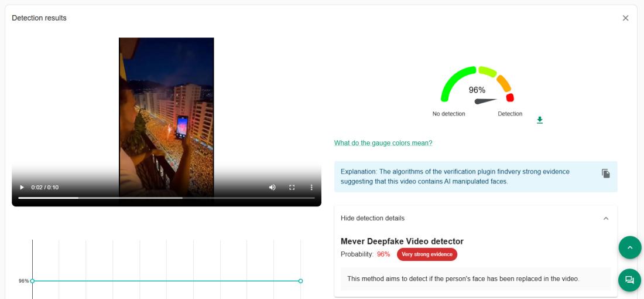Open 'What do the gauge colors mean?' link
This screenshot has height=299, width=644.
[383, 143]
